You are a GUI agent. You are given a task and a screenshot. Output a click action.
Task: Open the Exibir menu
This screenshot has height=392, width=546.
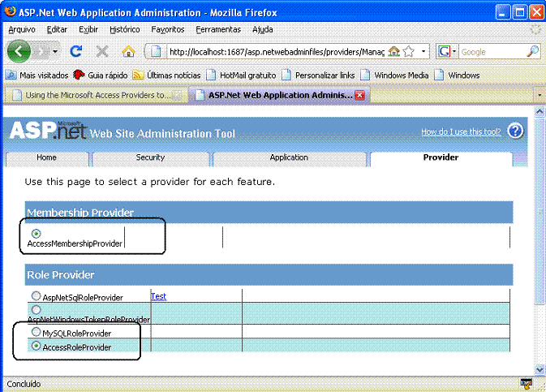coord(88,29)
